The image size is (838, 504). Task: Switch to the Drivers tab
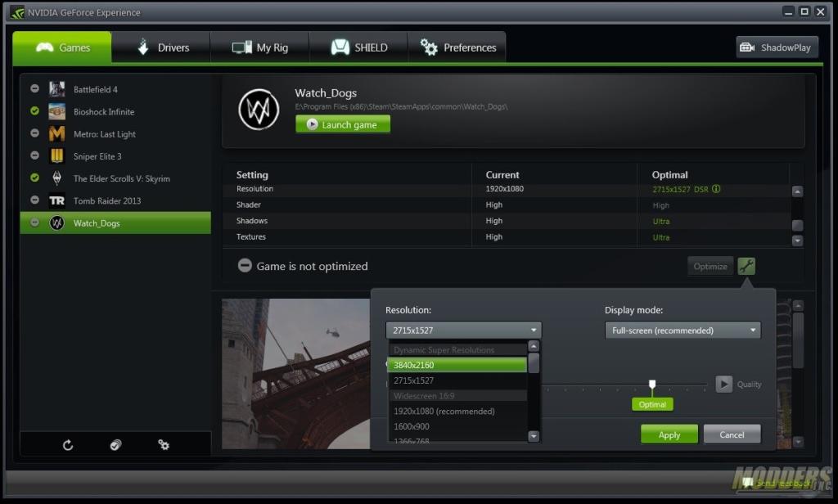[161, 47]
